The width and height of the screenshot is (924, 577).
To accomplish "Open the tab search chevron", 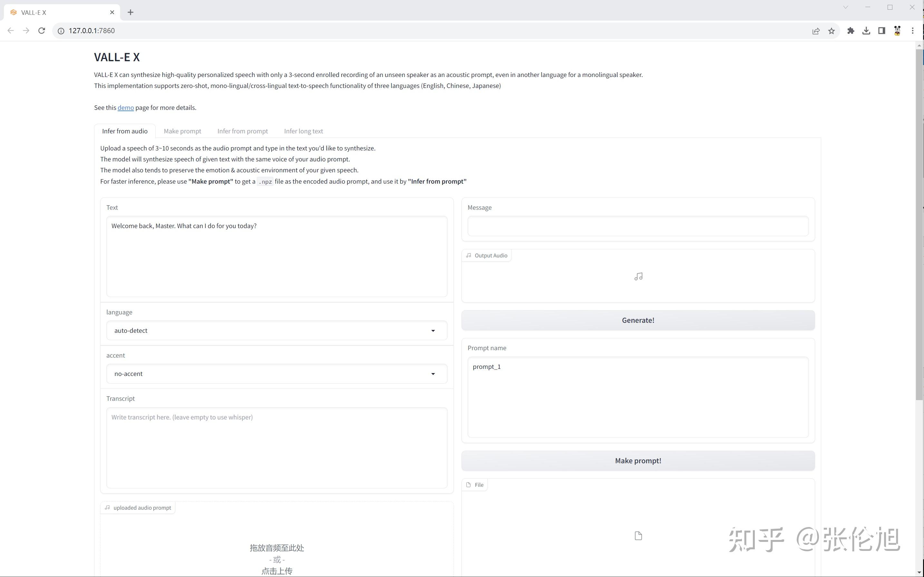I will (845, 7).
